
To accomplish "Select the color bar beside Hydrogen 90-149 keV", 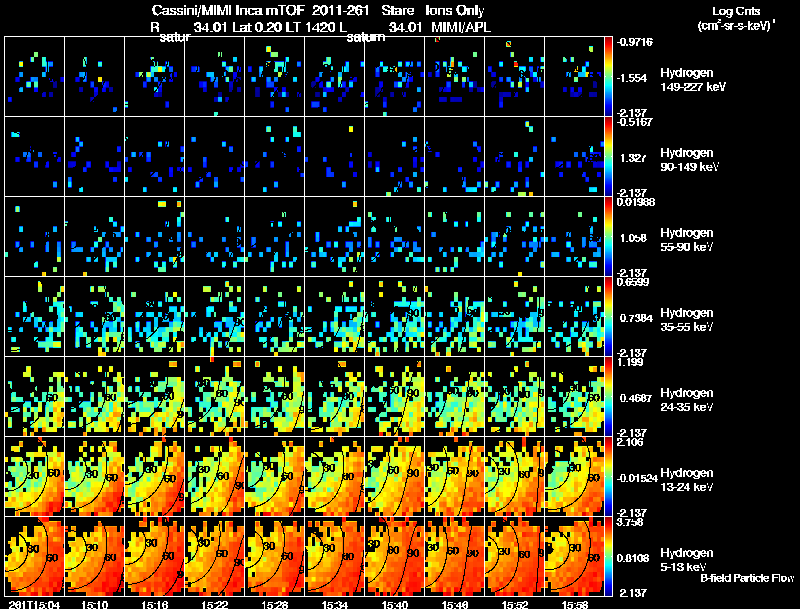I will (x=608, y=157).
